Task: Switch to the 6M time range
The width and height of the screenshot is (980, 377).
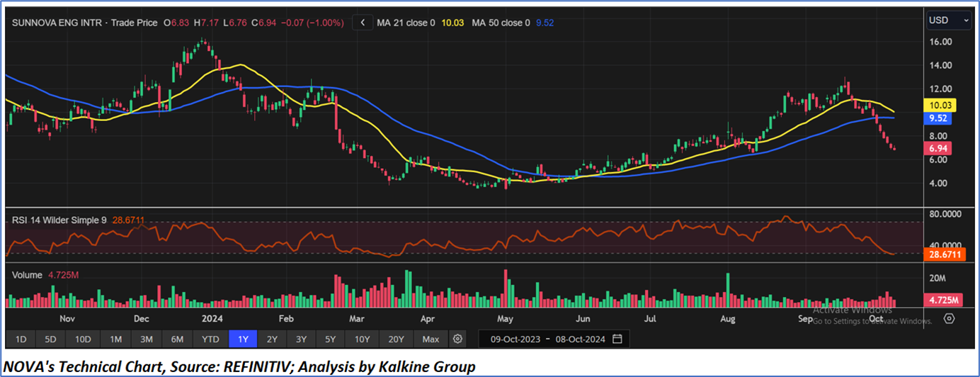Action: 177,339
